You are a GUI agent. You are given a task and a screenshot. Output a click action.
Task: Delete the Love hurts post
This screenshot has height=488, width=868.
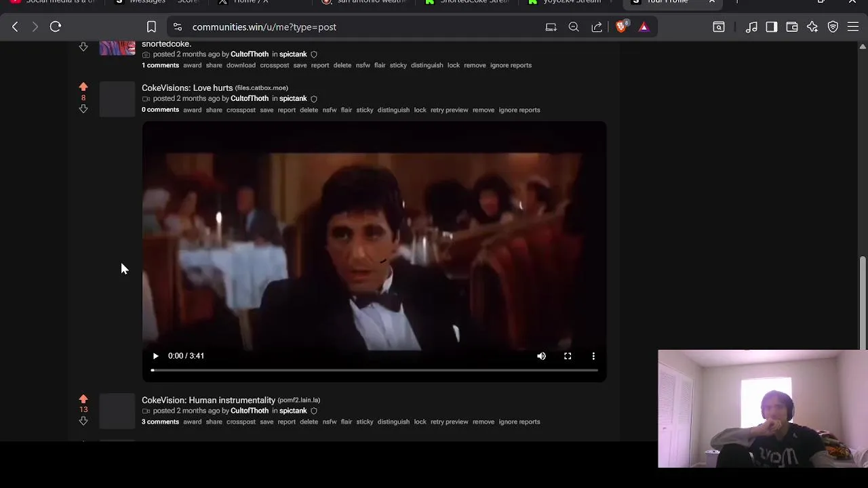309,110
